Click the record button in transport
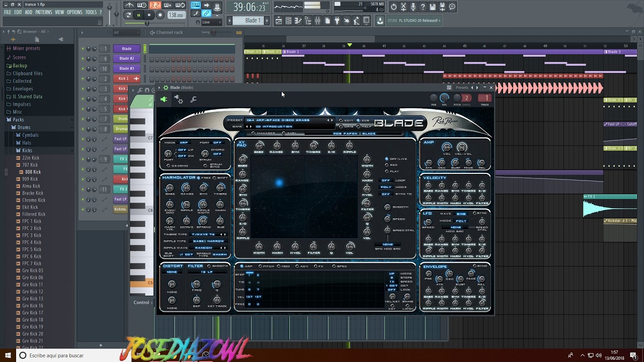644x362 pixels. pos(160,15)
